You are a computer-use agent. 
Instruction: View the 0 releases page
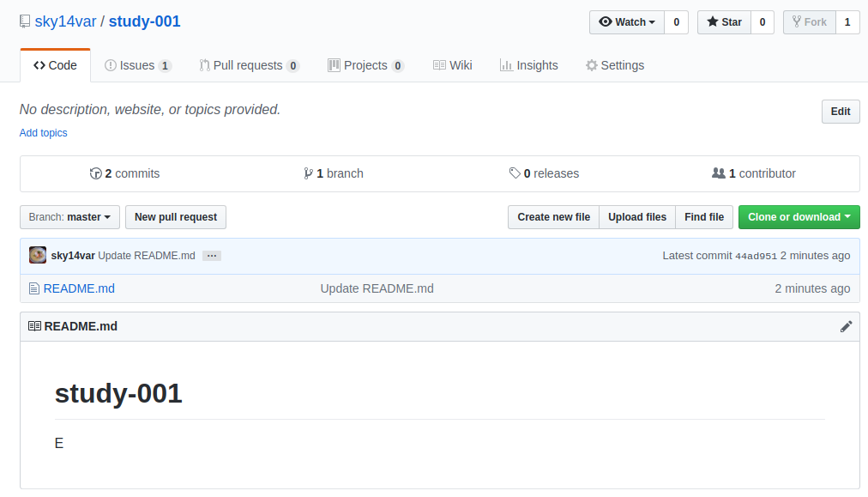click(544, 173)
